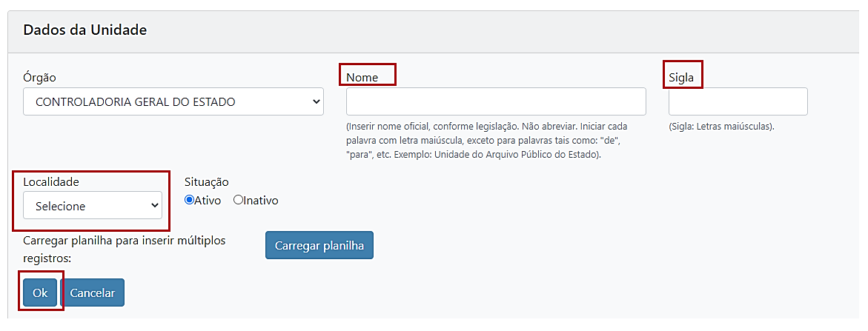Confirm the form with Ok button
This screenshot has width=868, height=331.
pos(40,292)
